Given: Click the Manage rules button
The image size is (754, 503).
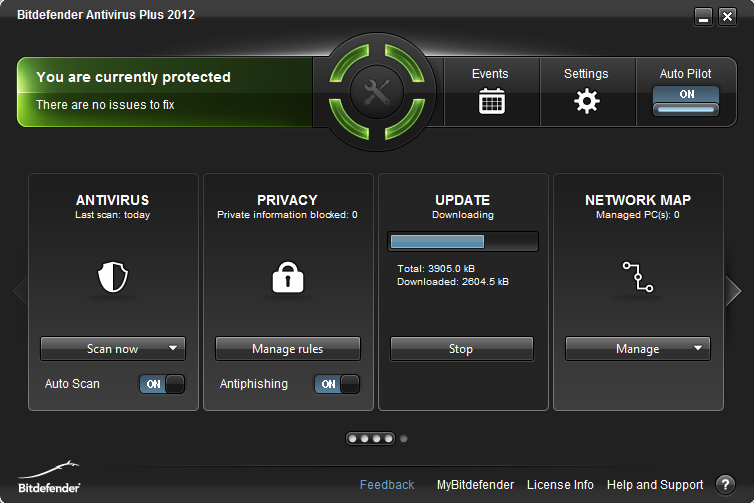Looking at the screenshot, I should [x=288, y=349].
